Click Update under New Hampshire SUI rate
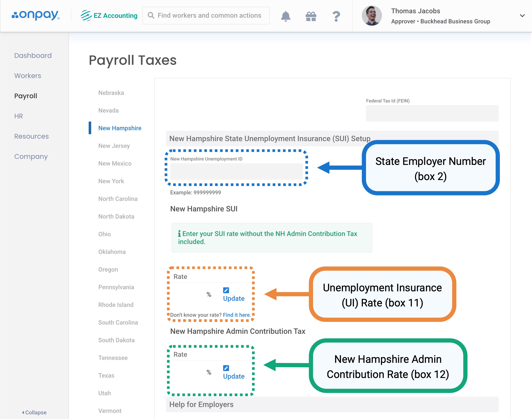Viewport: 532px width, 419px height. coord(233,298)
